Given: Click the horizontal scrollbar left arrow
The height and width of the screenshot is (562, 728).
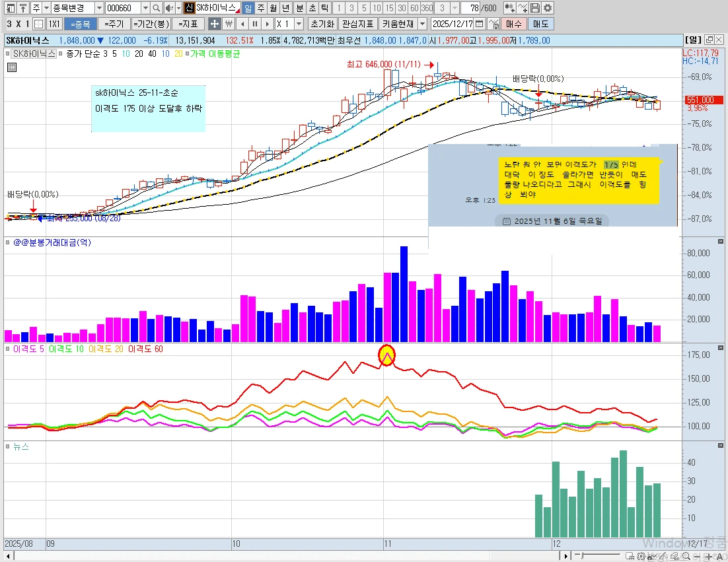Looking at the screenshot, I should pos(9,556).
